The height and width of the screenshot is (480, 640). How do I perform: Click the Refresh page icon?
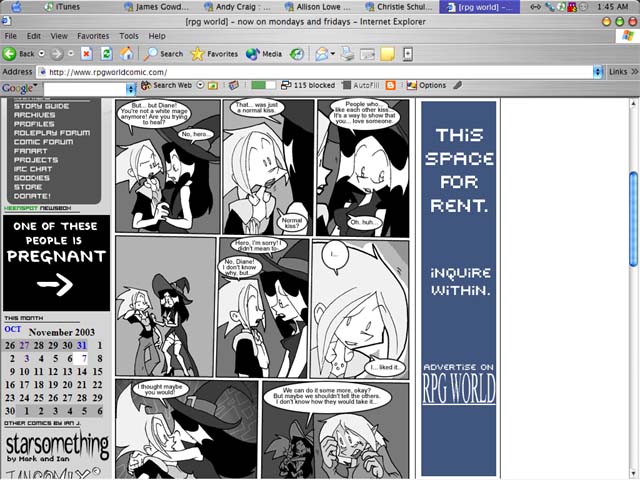(x=107, y=53)
